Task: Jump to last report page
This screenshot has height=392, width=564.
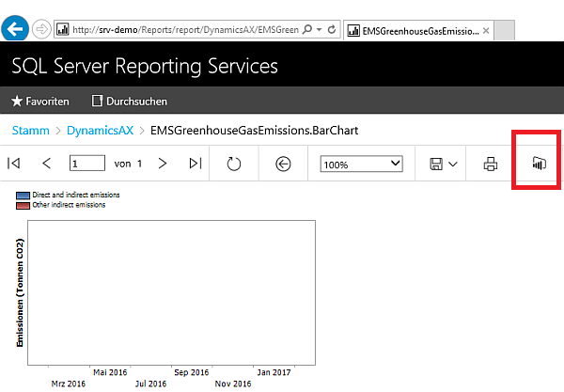Action: [x=195, y=164]
